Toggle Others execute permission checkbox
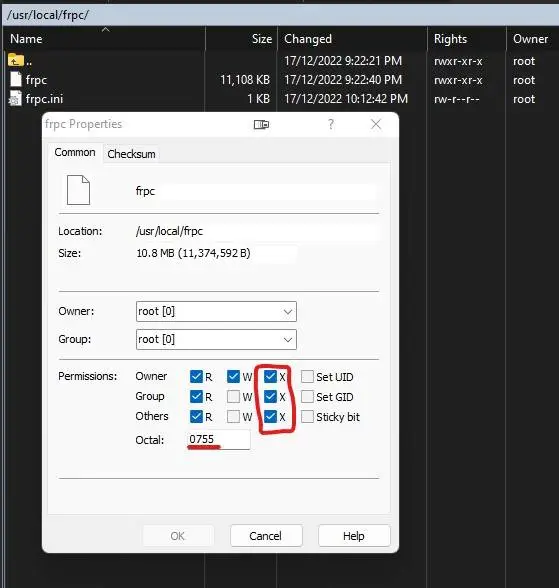Viewport: 559px width, 588px height. (x=270, y=416)
